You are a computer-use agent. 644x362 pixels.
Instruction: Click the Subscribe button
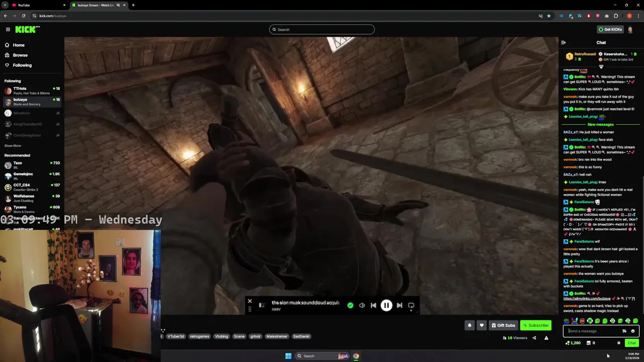535,325
